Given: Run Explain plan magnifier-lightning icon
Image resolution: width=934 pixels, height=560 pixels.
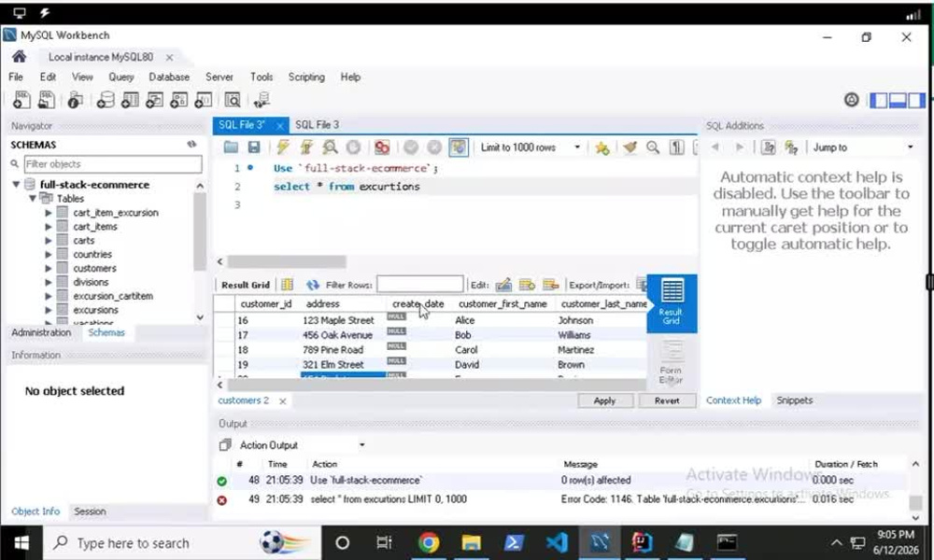Looking at the screenshot, I should 330,147.
